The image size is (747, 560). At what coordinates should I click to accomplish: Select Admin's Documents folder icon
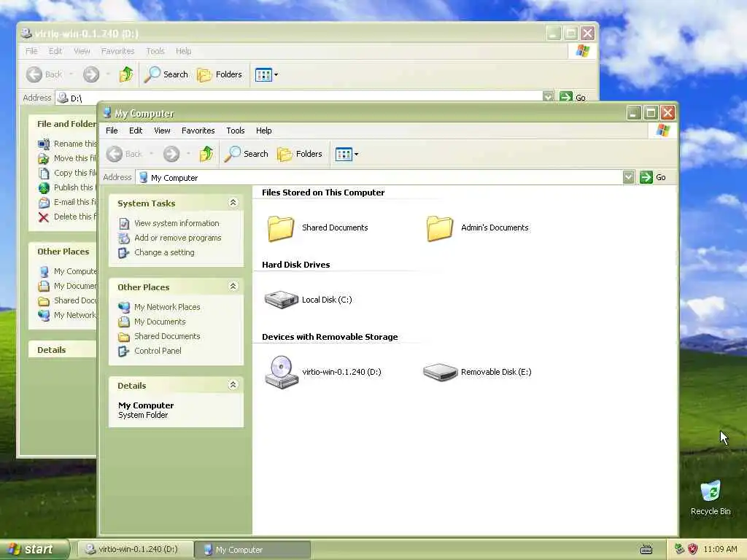440,228
